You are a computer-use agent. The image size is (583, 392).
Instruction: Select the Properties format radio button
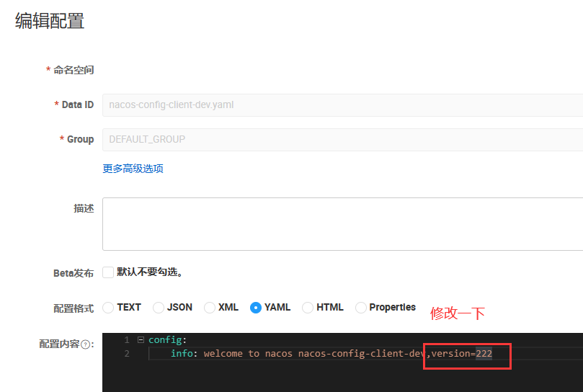(x=360, y=308)
